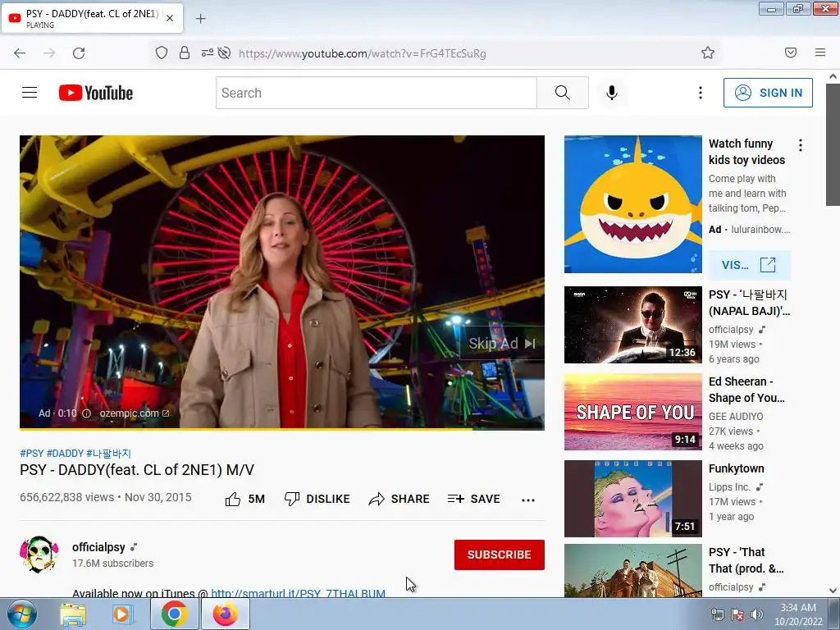Image resolution: width=840 pixels, height=630 pixels.
Task: Click the VISIT ad button
Action: click(x=749, y=265)
